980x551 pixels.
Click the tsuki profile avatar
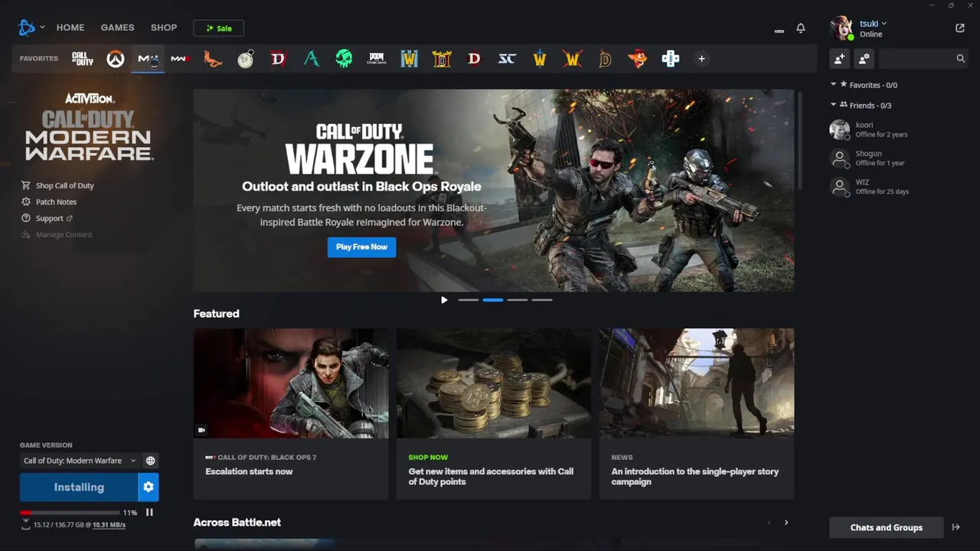tap(841, 28)
